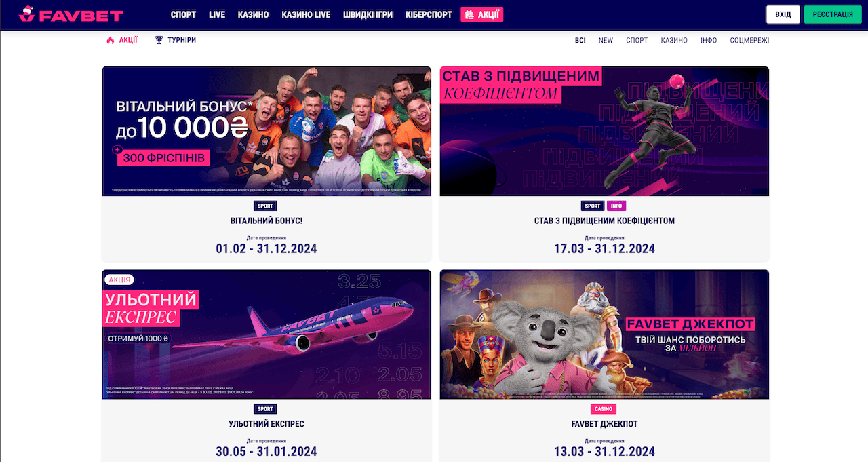Viewport: 868px width, 462px height.
Task: Click the gift icon in Акції button
Action: coord(469,14)
